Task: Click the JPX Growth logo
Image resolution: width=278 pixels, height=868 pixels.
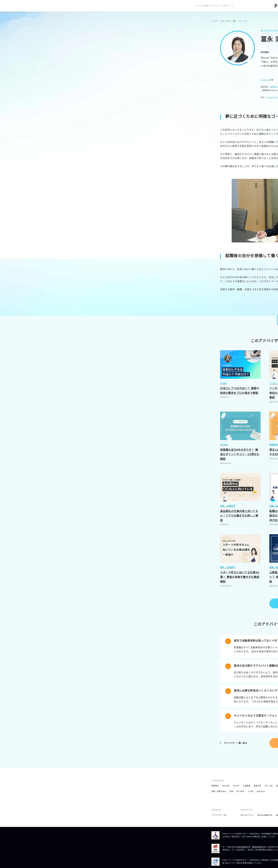Action: click(215, 848)
